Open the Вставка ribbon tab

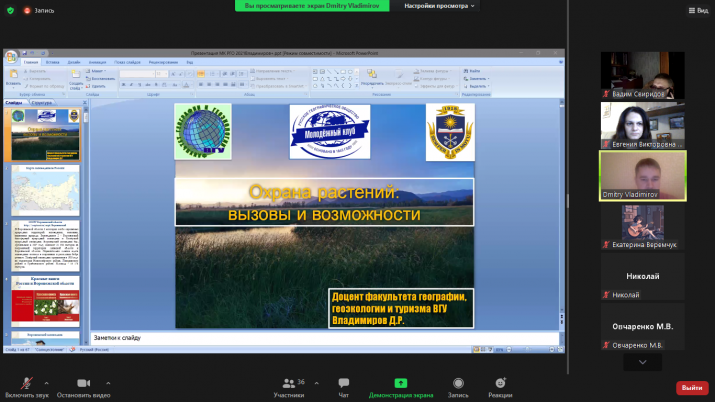point(52,62)
